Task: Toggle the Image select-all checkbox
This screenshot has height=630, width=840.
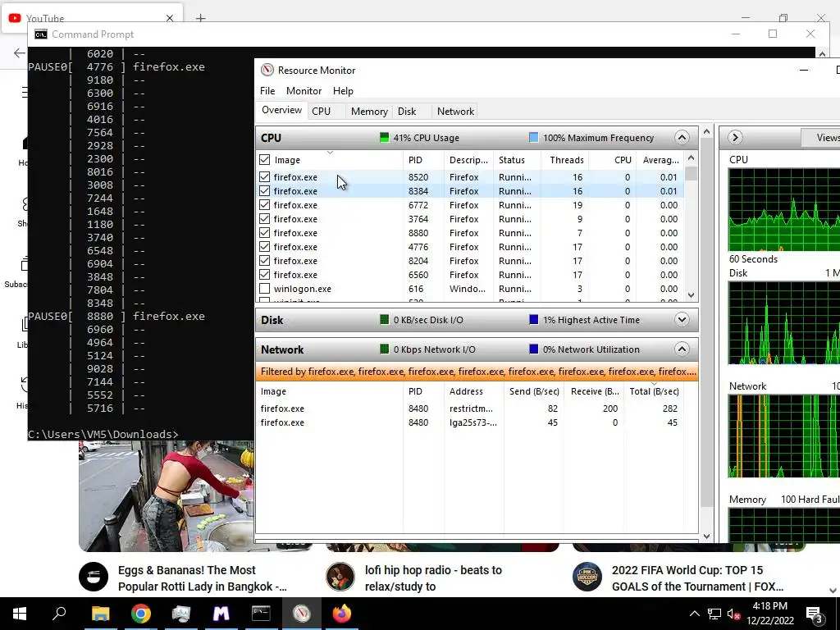Action: (x=265, y=160)
